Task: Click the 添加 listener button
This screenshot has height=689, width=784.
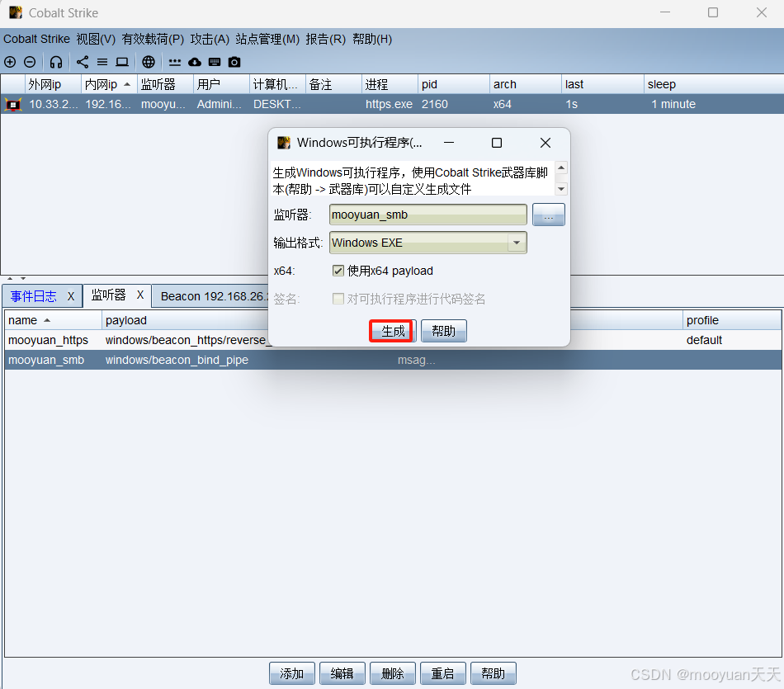Action: pos(292,673)
